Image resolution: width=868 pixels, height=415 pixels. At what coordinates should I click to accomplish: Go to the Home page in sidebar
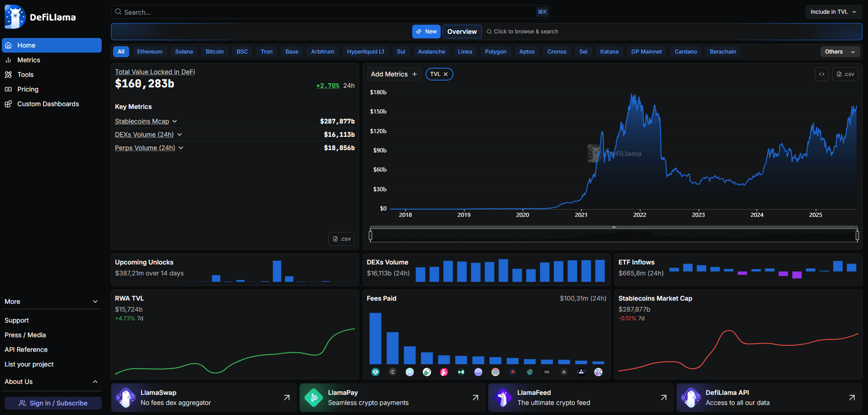(52, 45)
